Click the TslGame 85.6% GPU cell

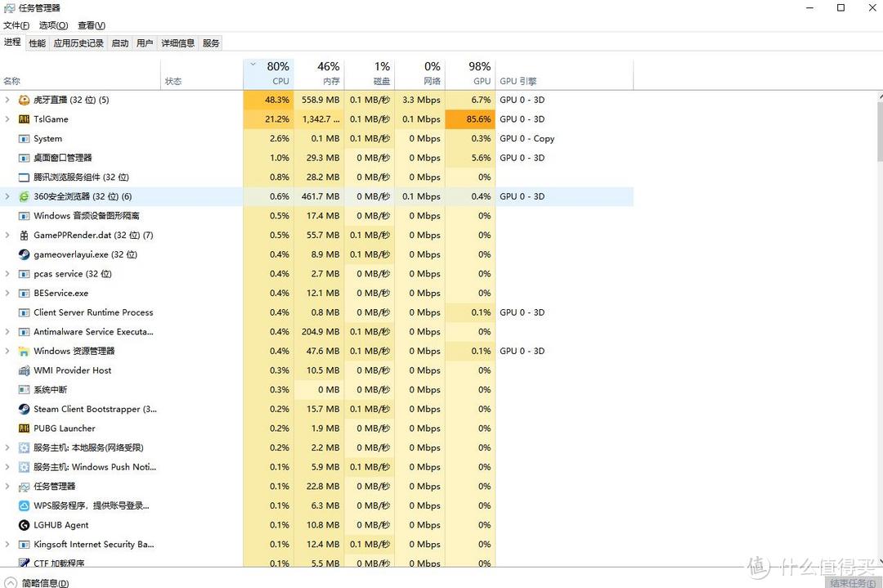pyautogui.click(x=470, y=119)
